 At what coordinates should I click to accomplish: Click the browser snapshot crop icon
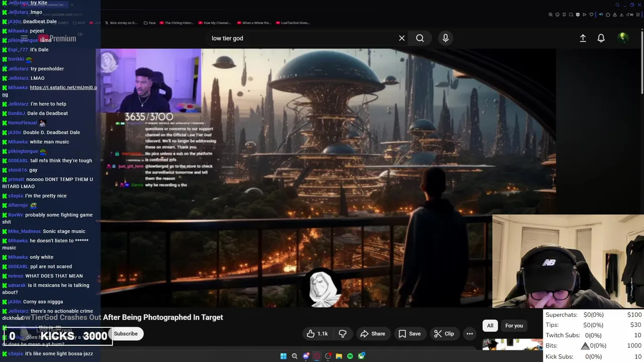[x=571, y=15]
